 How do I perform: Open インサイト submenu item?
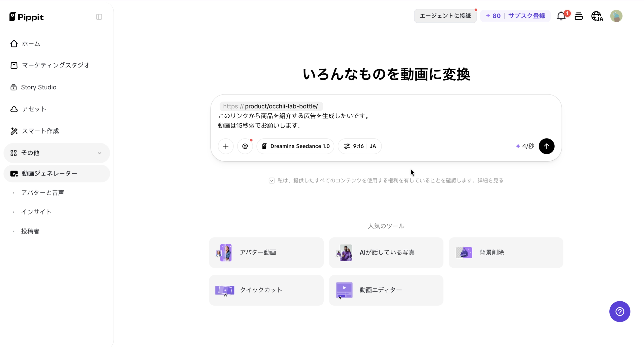click(x=37, y=212)
